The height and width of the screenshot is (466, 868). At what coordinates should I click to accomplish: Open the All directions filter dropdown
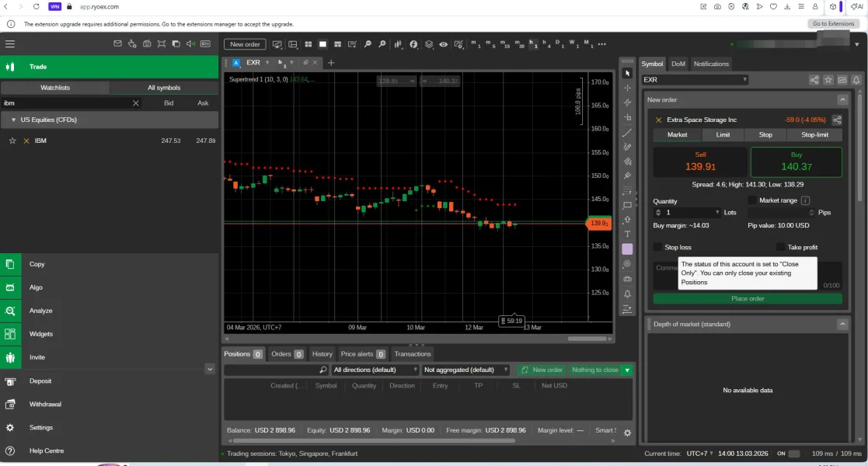376,370
